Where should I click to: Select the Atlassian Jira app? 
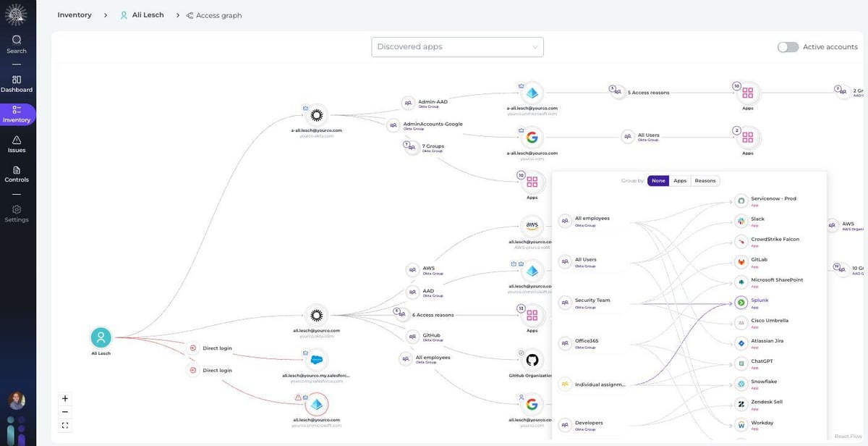pos(759,342)
